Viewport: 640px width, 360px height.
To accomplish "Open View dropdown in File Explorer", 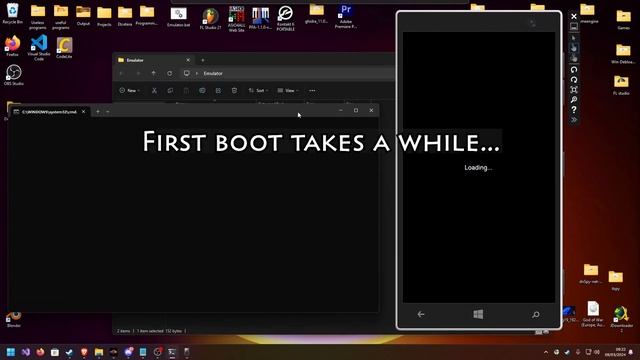I will [x=288, y=90].
